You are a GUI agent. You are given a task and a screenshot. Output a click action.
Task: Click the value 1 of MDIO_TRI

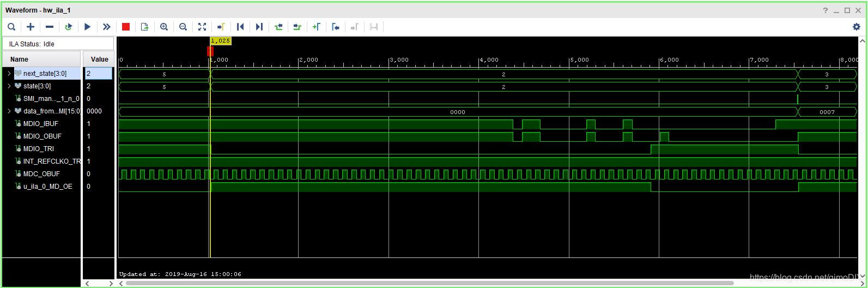[x=89, y=148]
